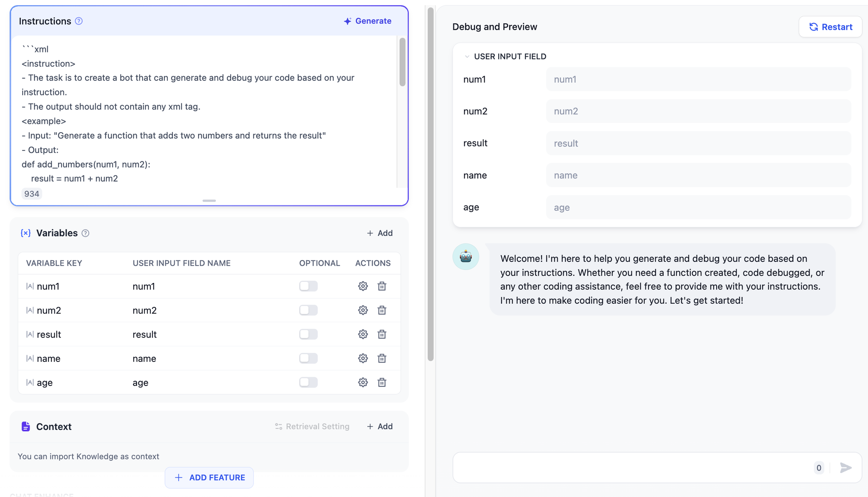Viewport: 868px width, 497px height.
Task: Toggle optional switch for name
Action: click(309, 358)
